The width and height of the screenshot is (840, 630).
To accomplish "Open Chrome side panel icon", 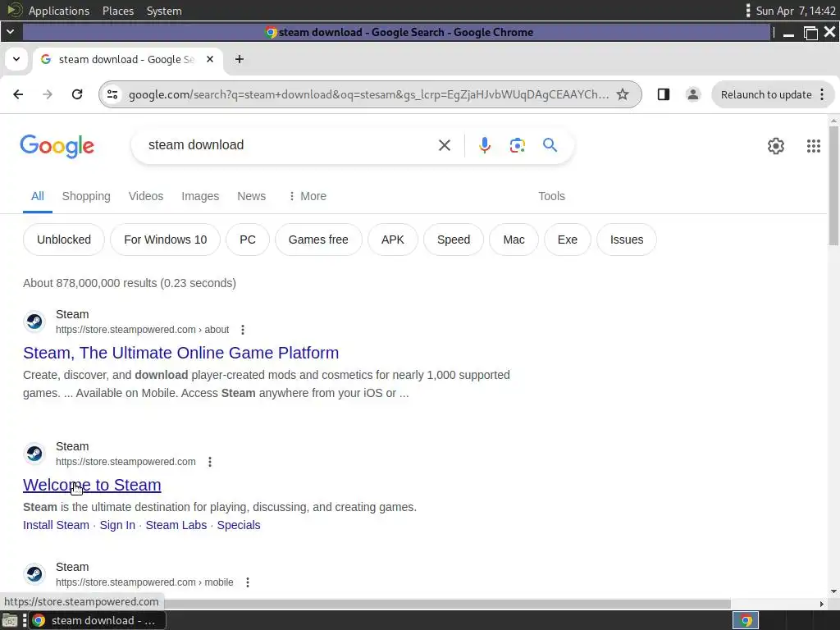I will pyautogui.click(x=663, y=95).
